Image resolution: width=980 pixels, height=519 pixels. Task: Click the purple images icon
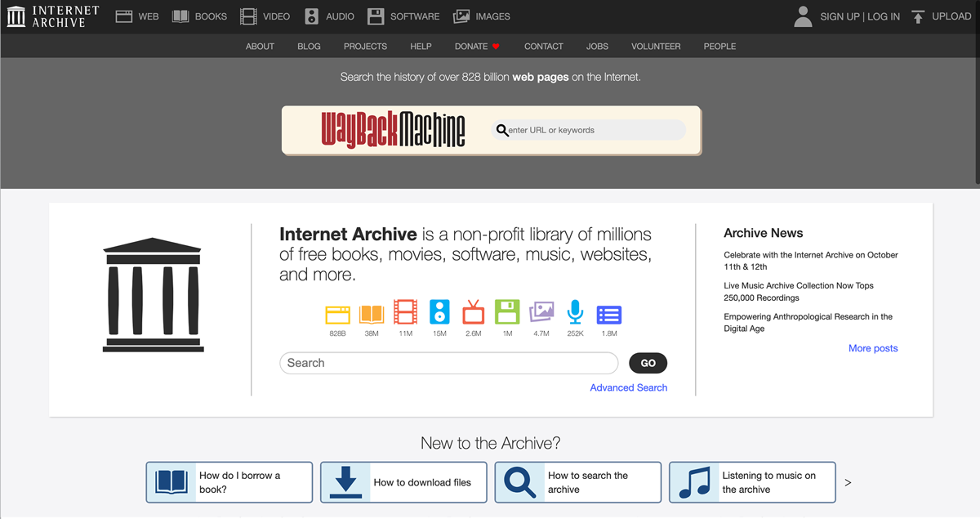click(541, 314)
